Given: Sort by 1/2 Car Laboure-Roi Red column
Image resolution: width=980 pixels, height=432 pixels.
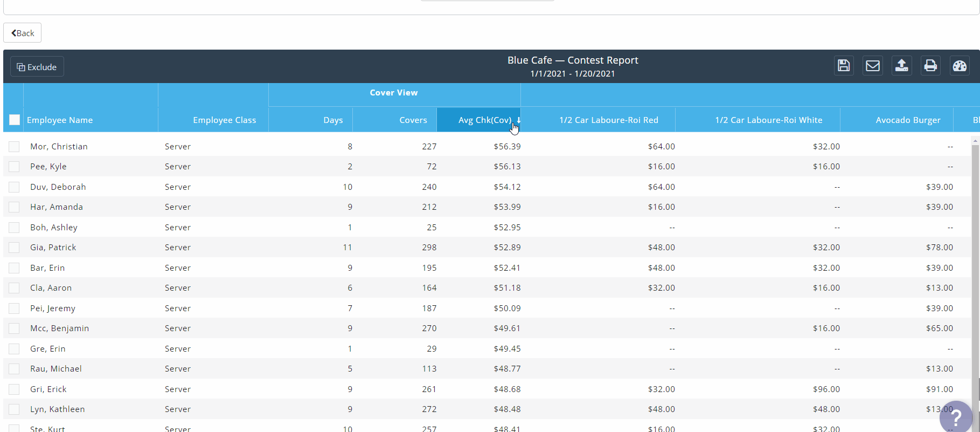Looking at the screenshot, I should [x=608, y=120].
